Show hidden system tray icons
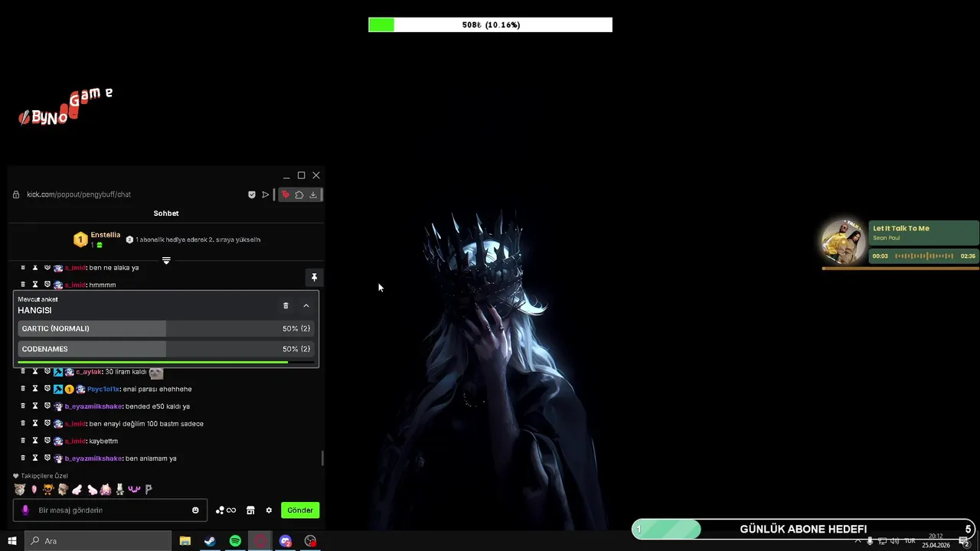Viewport: 980px width, 551px height. pos(857,541)
